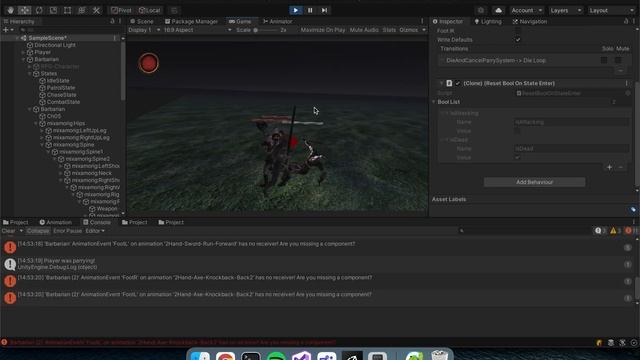This screenshot has height=360, width=640.
Task: Click the Pause button
Action: [x=310, y=10]
